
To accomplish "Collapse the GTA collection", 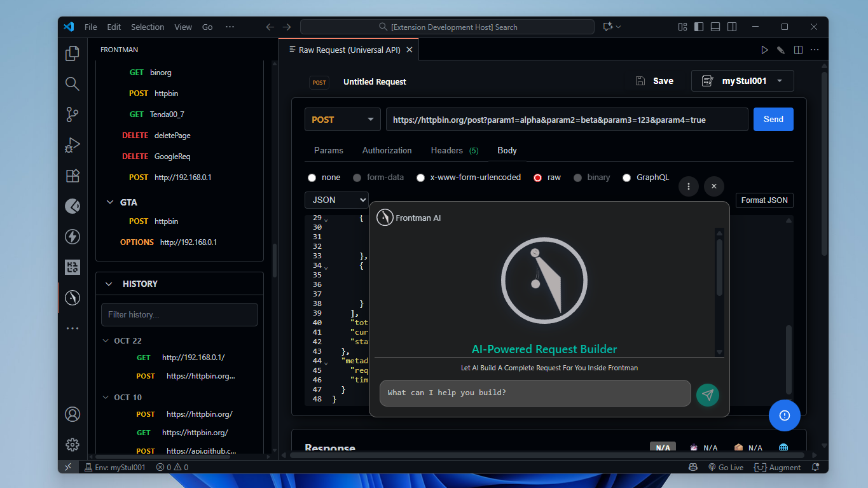I will 109,202.
